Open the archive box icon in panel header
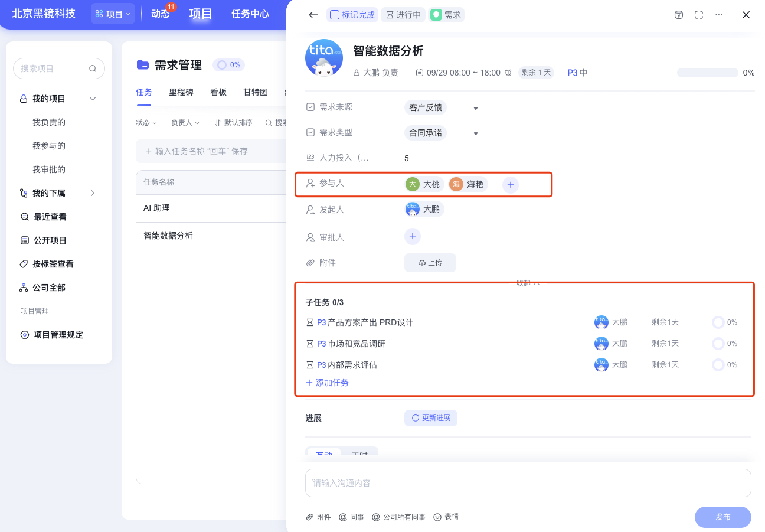The height and width of the screenshot is (532, 765). point(679,15)
